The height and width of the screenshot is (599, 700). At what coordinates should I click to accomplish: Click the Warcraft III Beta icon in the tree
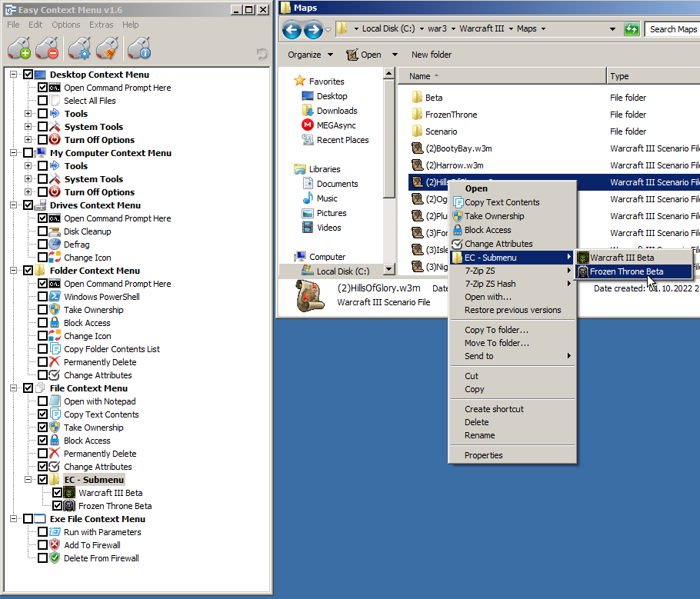point(69,493)
